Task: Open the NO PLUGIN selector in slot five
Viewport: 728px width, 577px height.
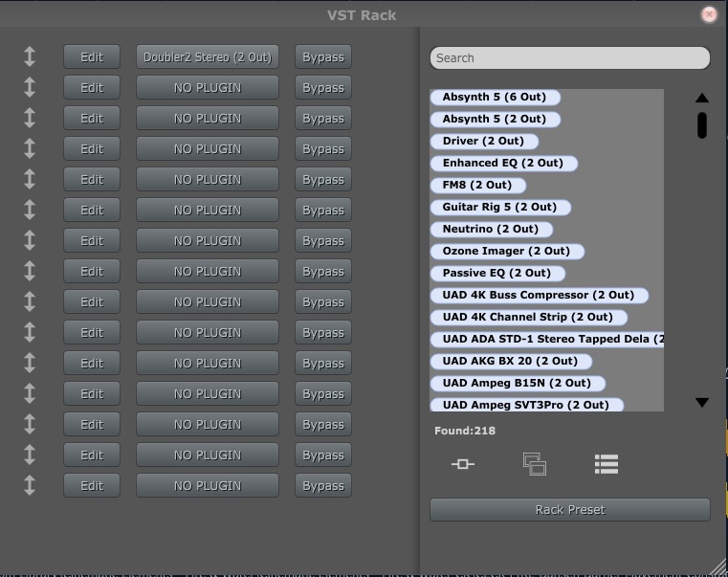Action: 208,179
